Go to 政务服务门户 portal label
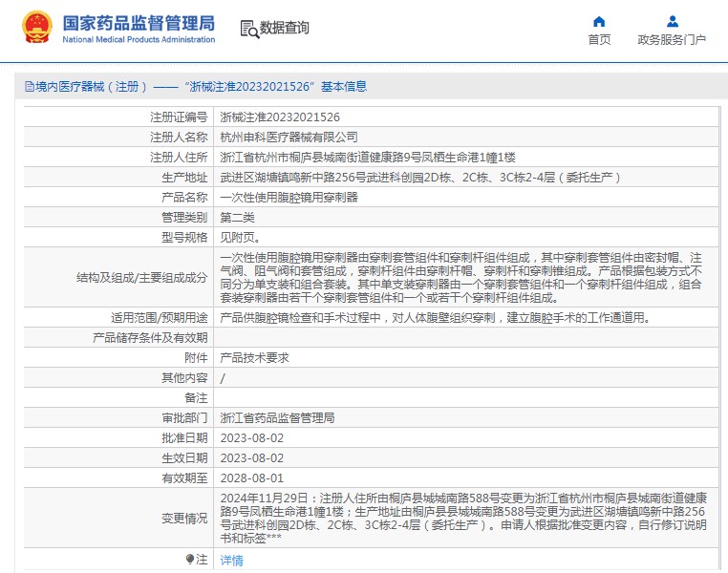Image resolution: width=728 pixels, height=573 pixels. point(672,40)
